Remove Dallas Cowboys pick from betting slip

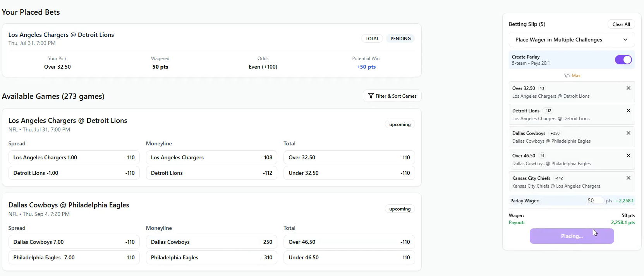628,133
